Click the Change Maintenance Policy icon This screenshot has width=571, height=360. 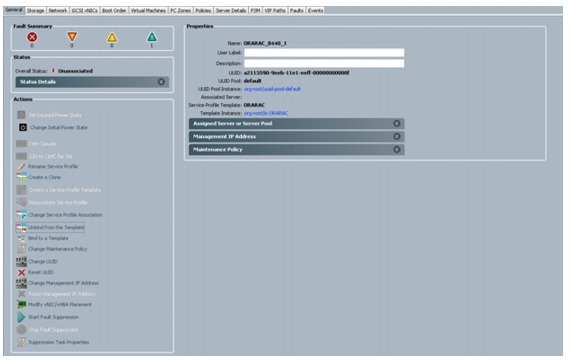(21, 249)
